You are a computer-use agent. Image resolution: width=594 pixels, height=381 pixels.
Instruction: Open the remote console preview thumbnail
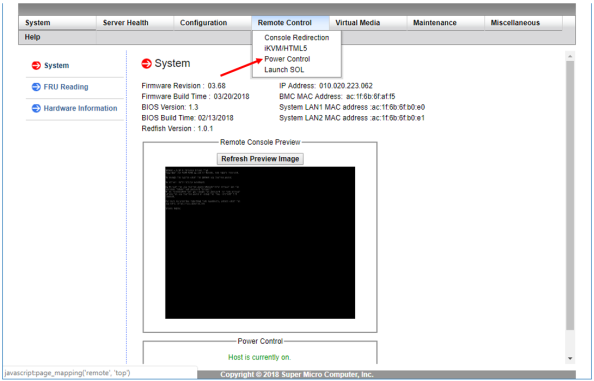coord(260,243)
